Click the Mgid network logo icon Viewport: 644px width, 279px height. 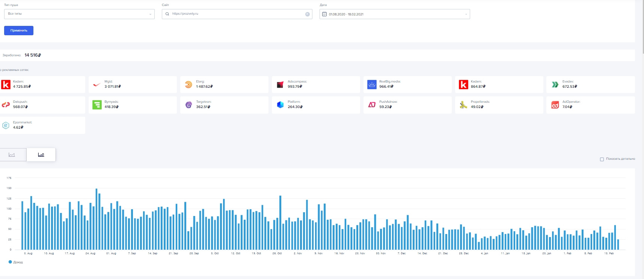(x=97, y=85)
